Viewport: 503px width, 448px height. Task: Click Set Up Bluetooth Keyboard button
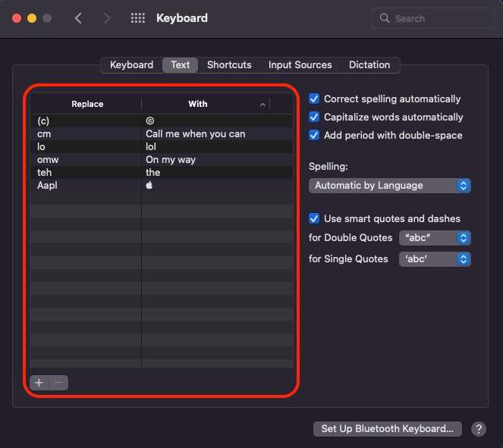pos(388,429)
